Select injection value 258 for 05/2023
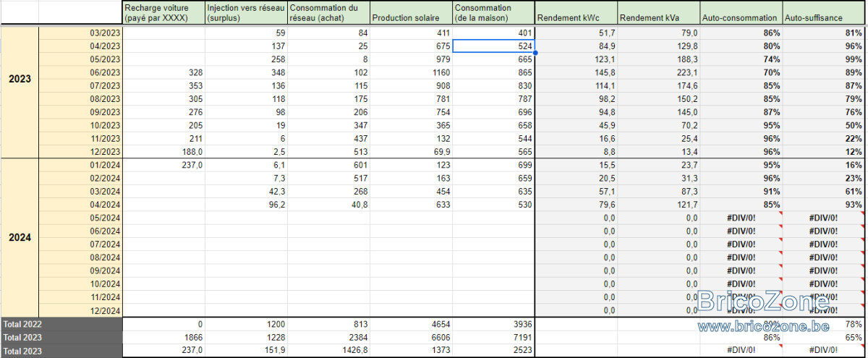Screen dimensions: 868x358 point(246,59)
